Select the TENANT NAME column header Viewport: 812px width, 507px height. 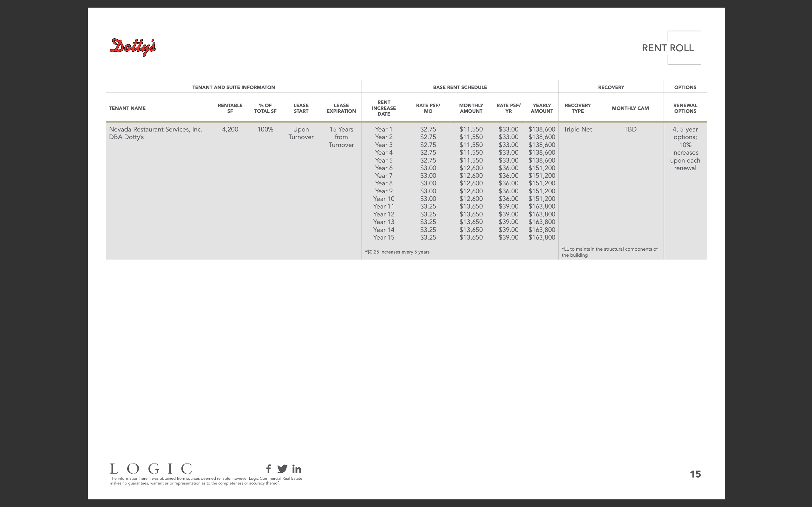127,108
